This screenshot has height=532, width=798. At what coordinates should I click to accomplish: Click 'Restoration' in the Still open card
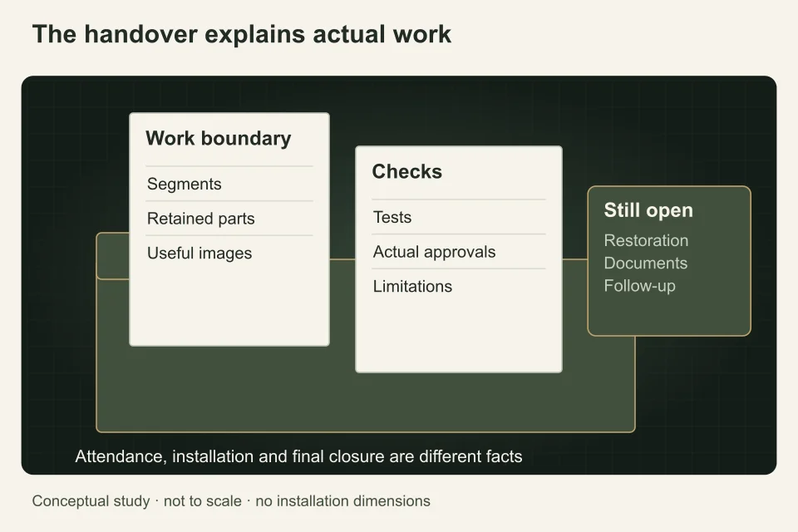point(646,240)
